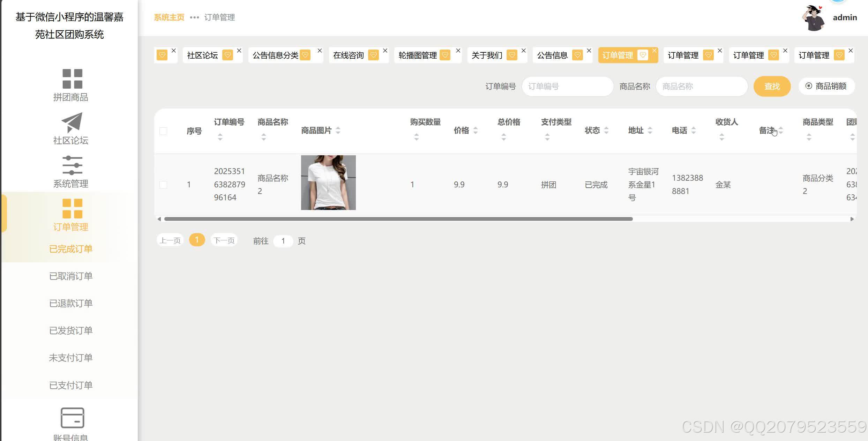Open 账号信息 via the card icon
Image resolution: width=868 pixels, height=441 pixels.
pyautogui.click(x=72, y=418)
